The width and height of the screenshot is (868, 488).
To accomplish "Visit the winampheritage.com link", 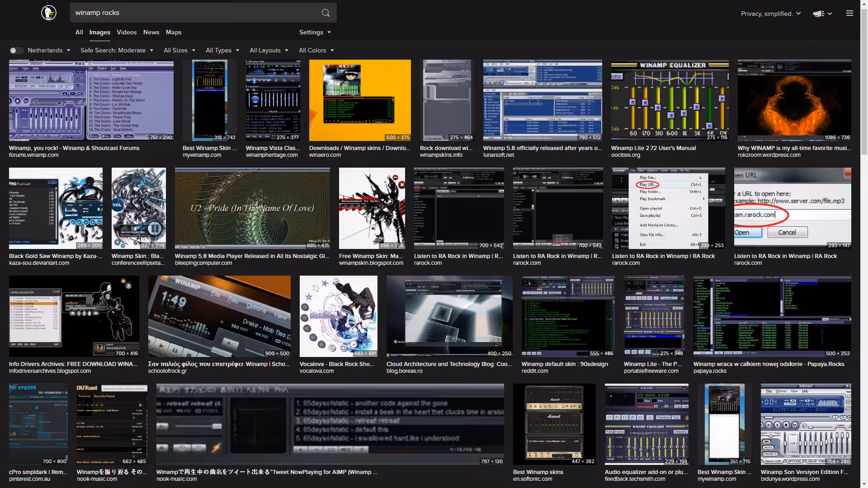I will coord(272,155).
